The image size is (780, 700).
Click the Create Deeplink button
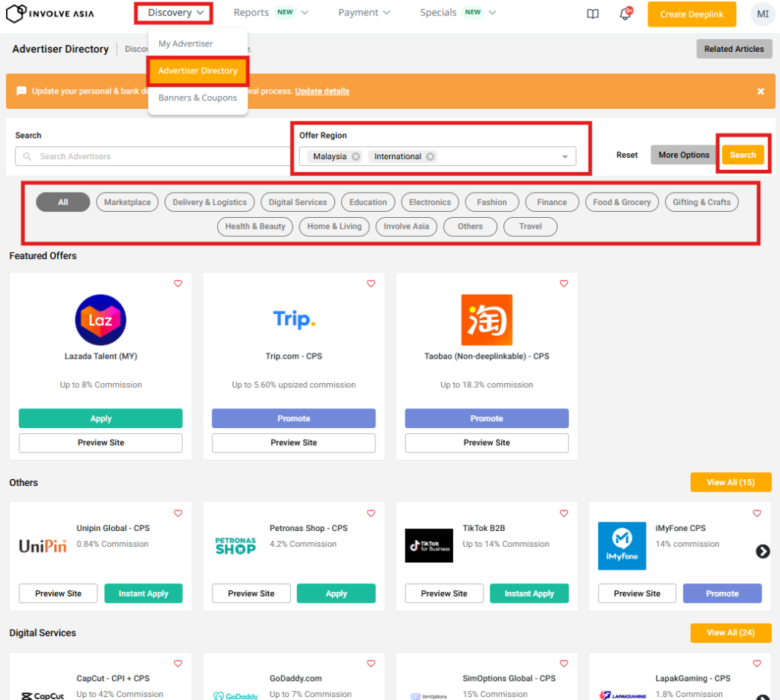[692, 14]
